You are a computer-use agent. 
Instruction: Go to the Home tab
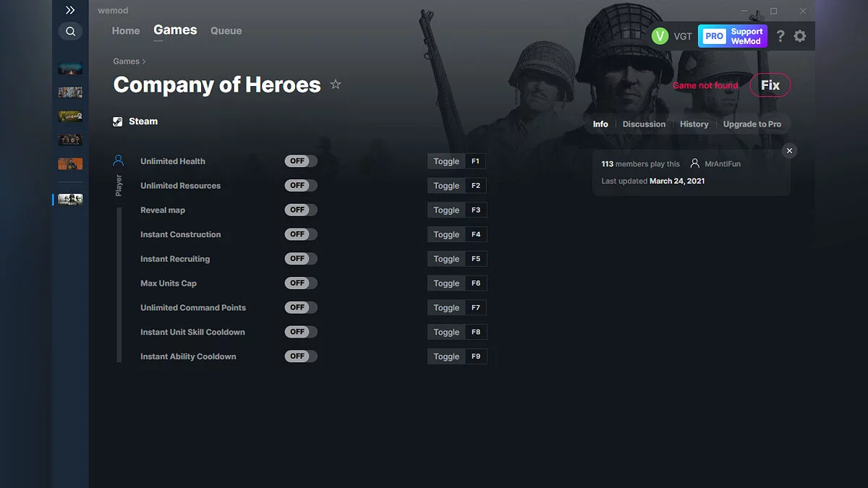pyautogui.click(x=126, y=31)
